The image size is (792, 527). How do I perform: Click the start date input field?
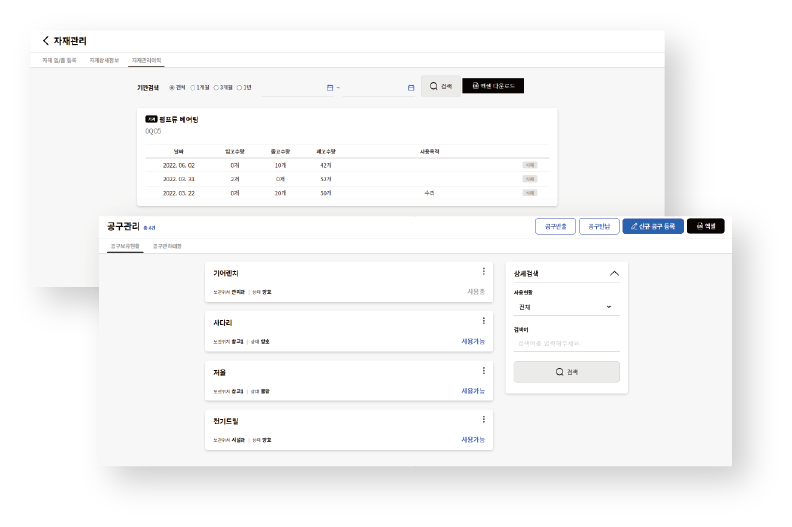[298, 87]
